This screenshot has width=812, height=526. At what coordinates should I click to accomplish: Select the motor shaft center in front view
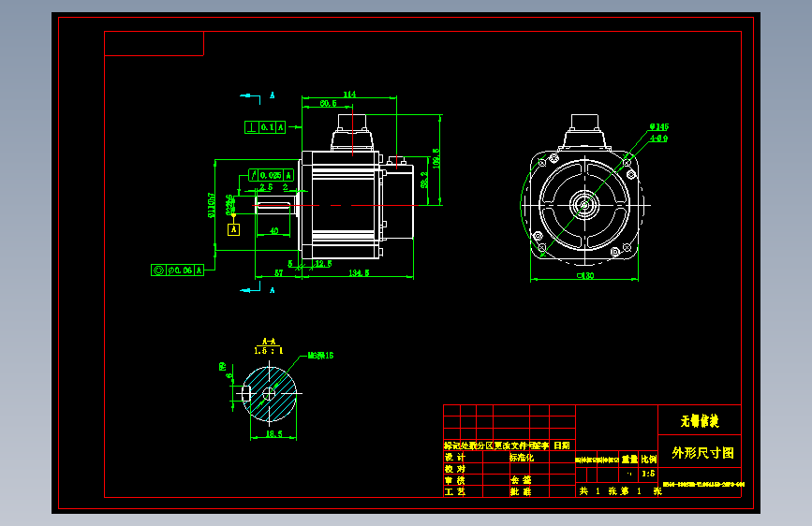point(584,205)
